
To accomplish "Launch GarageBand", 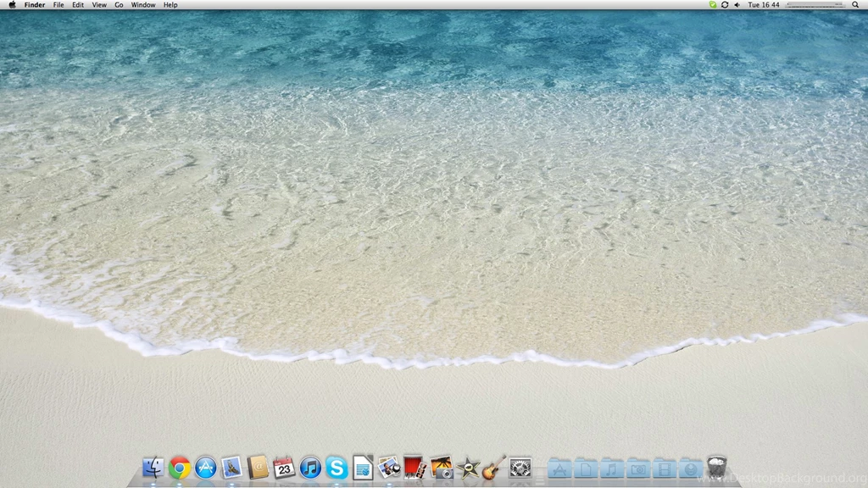I will coord(492,467).
